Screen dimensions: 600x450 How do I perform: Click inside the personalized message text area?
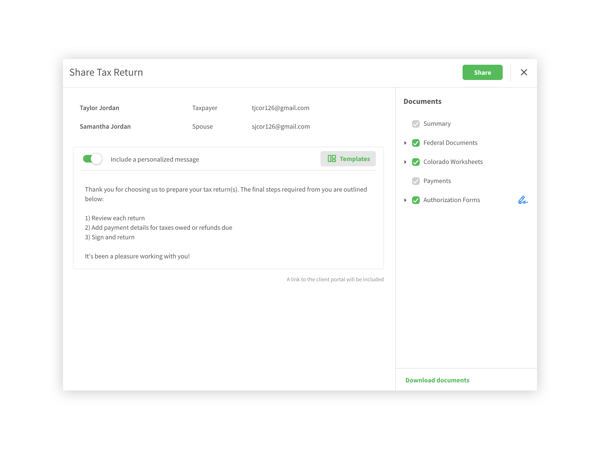pyautogui.click(x=228, y=222)
